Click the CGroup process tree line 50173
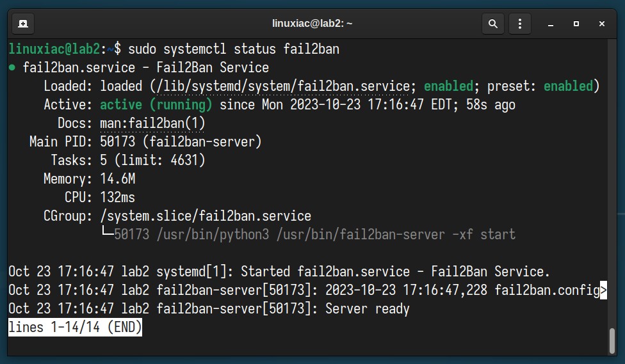 309,234
